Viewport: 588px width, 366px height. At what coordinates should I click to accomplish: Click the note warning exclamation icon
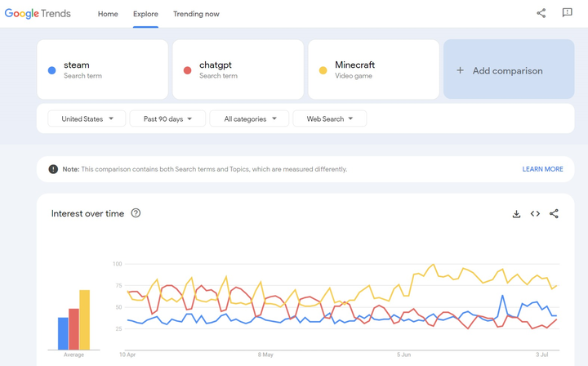53,169
